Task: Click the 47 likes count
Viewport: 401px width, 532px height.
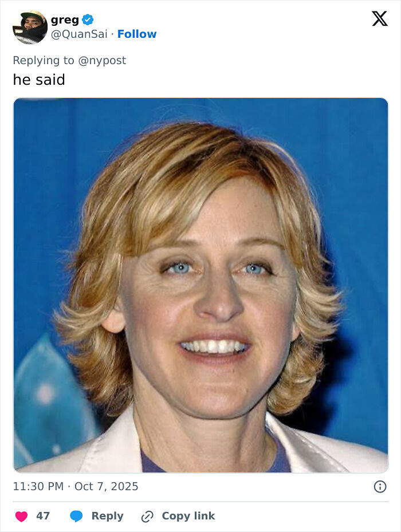Action: (43, 516)
